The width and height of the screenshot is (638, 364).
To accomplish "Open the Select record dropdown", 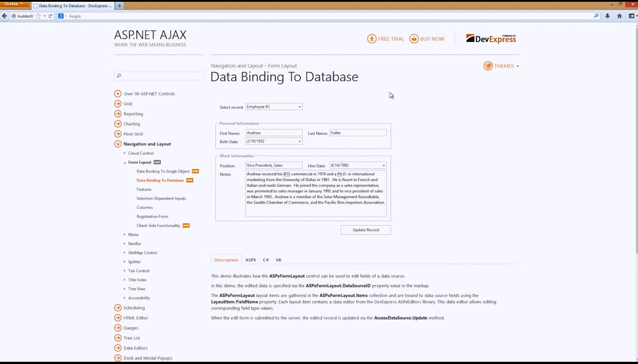I will point(300,107).
